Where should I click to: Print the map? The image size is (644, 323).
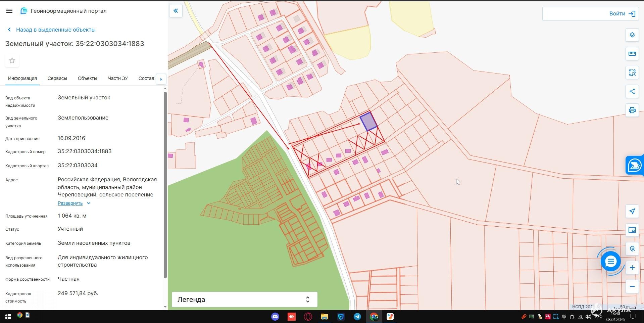(632, 110)
